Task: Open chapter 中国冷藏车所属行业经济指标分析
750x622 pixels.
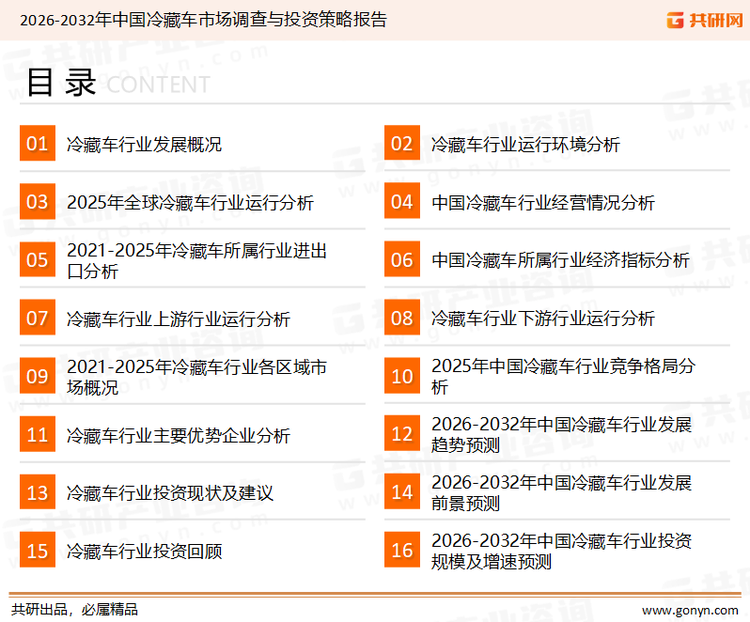Action: [x=561, y=260]
